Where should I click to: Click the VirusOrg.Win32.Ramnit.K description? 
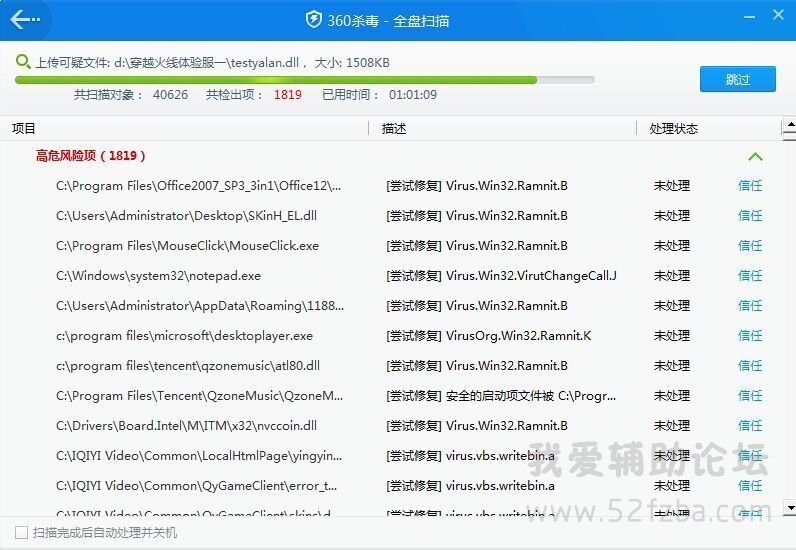[x=489, y=336]
